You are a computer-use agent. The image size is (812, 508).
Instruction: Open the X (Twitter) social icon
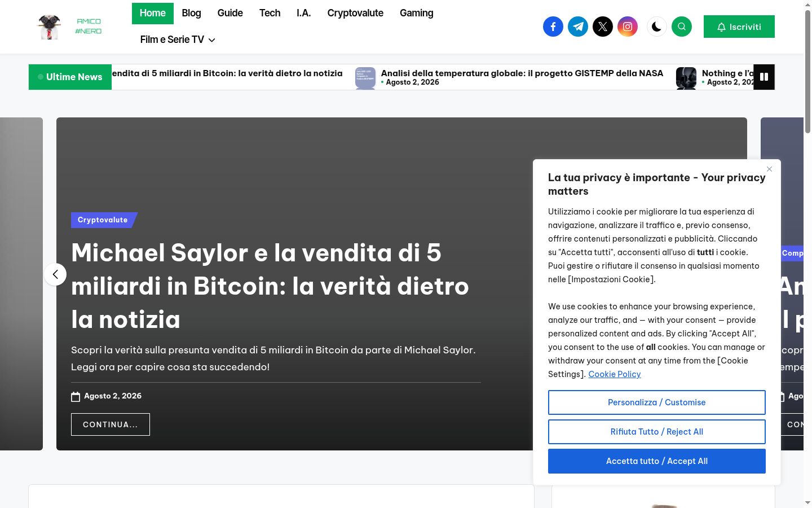[x=602, y=27]
